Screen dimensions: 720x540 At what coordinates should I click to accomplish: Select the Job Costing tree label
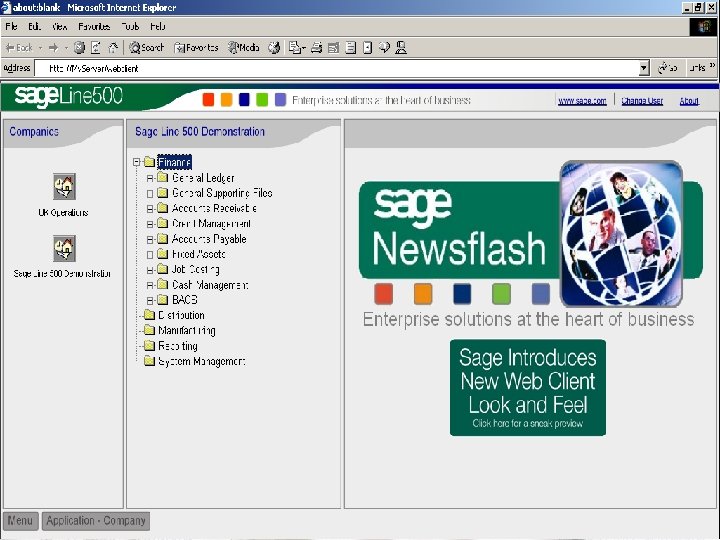pos(196,270)
